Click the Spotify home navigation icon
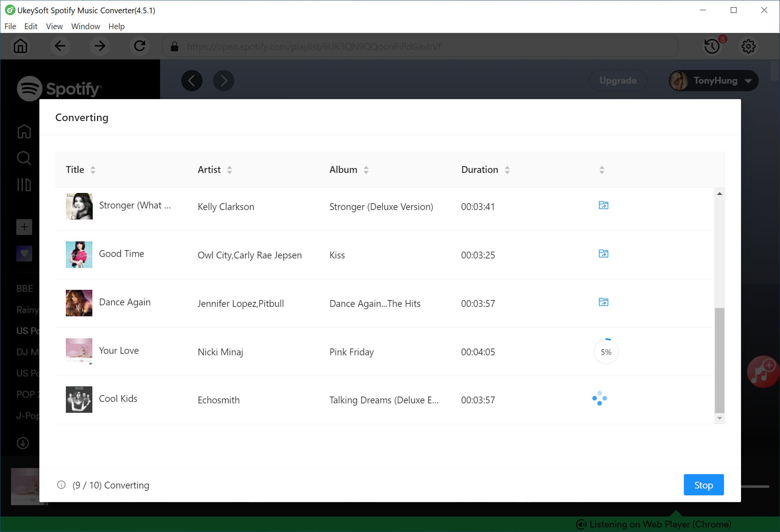Viewport: 780px width, 532px height. (x=24, y=131)
